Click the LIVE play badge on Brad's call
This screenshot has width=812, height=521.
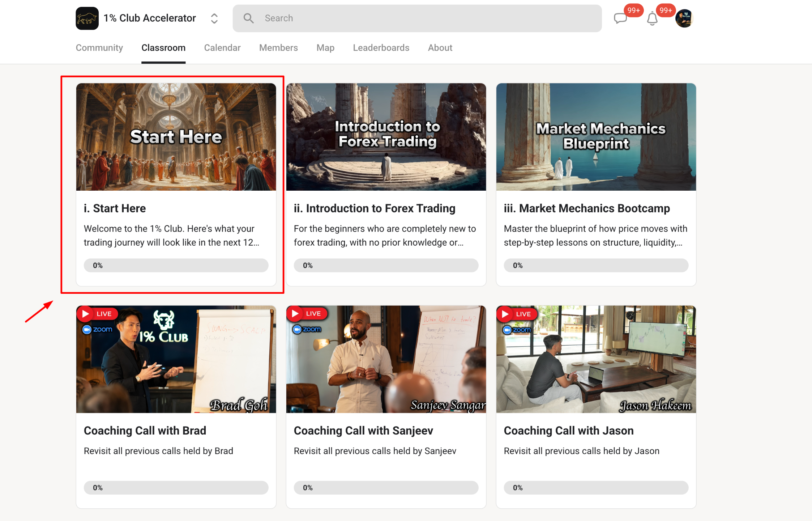pyautogui.click(x=97, y=314)
